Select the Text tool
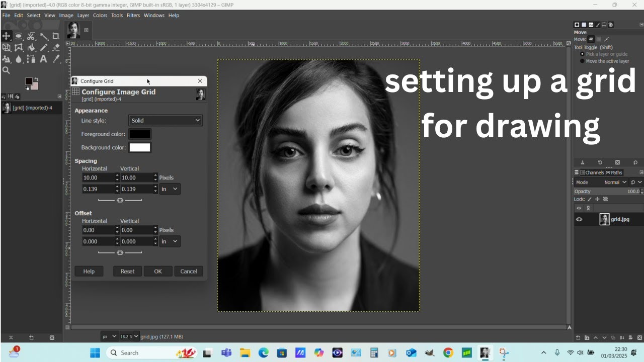 coord(44,59)
